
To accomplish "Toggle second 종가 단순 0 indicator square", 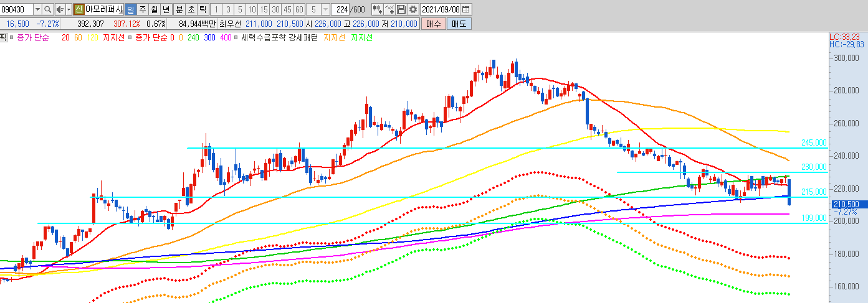I will point(130,37).
